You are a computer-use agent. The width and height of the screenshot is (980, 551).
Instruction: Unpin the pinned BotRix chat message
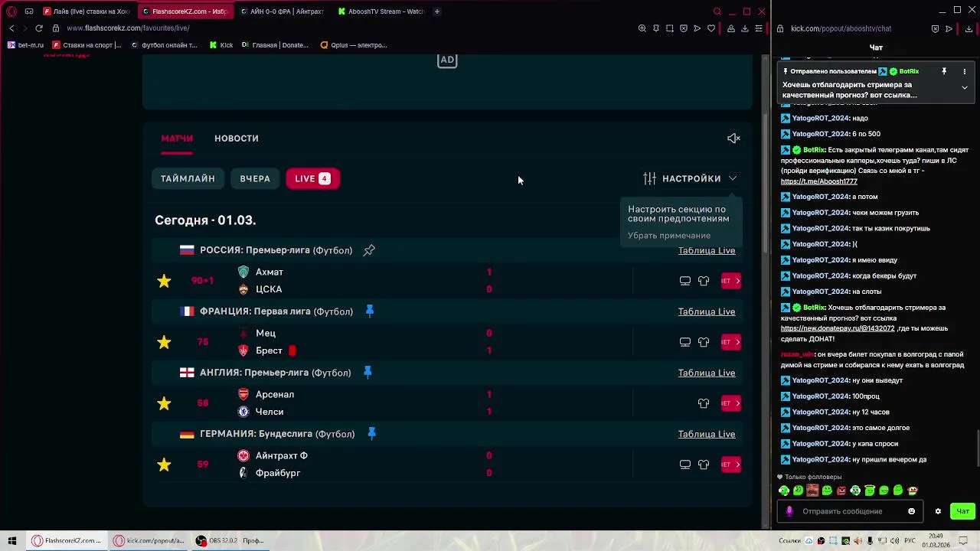coord(944,71)
